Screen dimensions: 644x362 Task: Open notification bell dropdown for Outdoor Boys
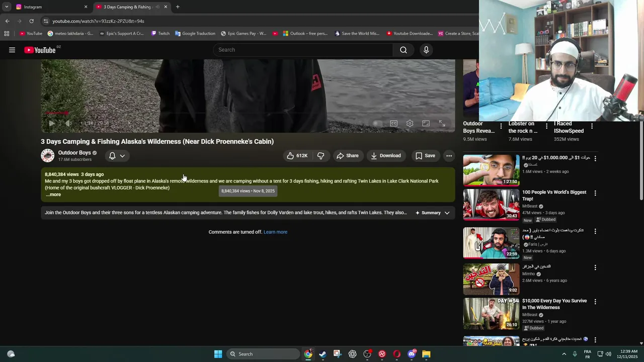coord(117,156)
